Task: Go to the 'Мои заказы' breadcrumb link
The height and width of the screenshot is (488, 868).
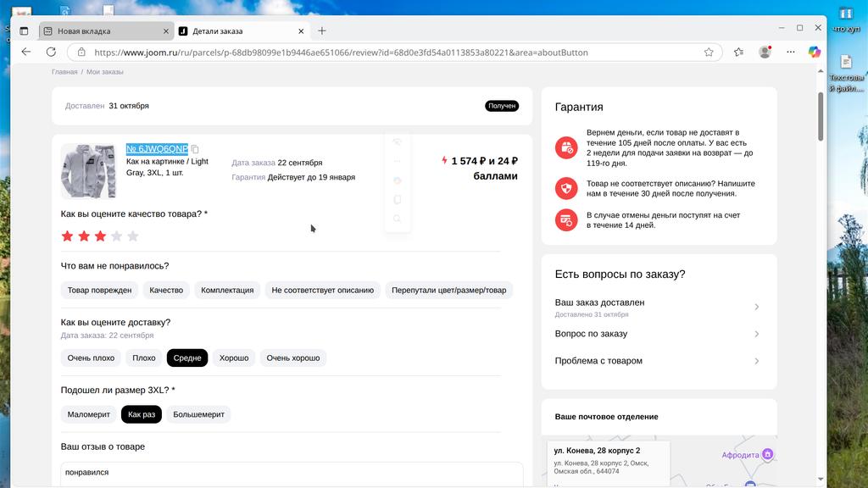Action: coord(104,72)
